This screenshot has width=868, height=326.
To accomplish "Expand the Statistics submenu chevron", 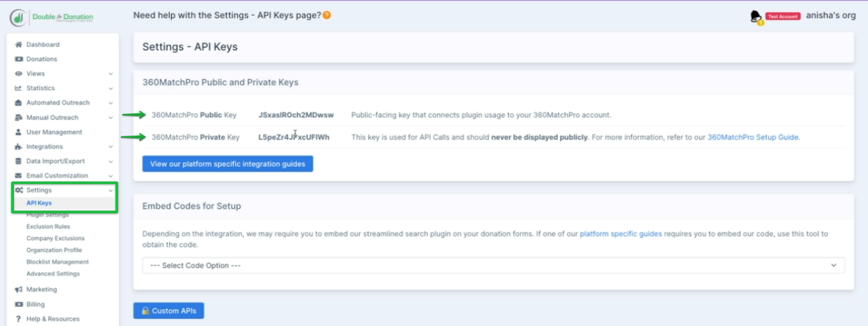I will (111, 89).
